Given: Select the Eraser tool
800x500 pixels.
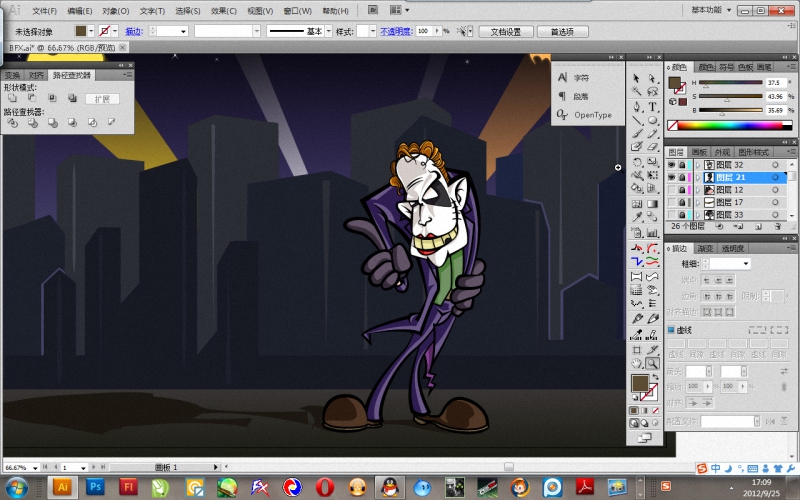Looking at the screenshot, I should tap(652, 147).
